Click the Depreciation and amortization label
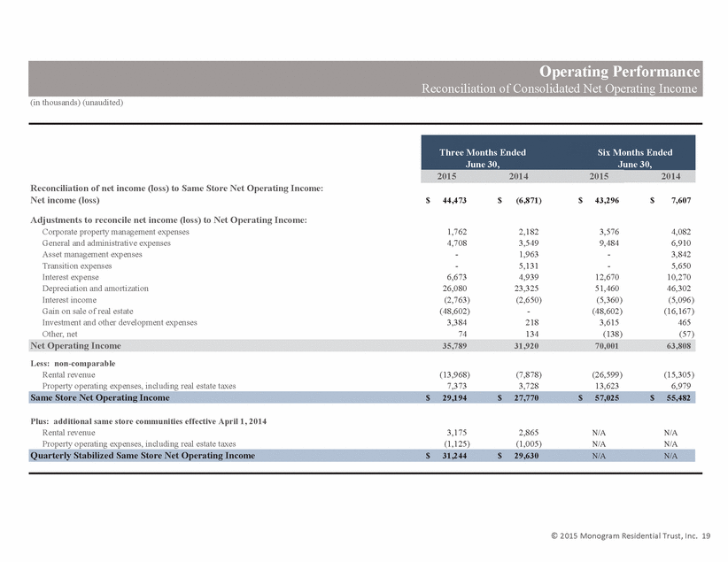 pyautogui.click(x=95, y=289)
